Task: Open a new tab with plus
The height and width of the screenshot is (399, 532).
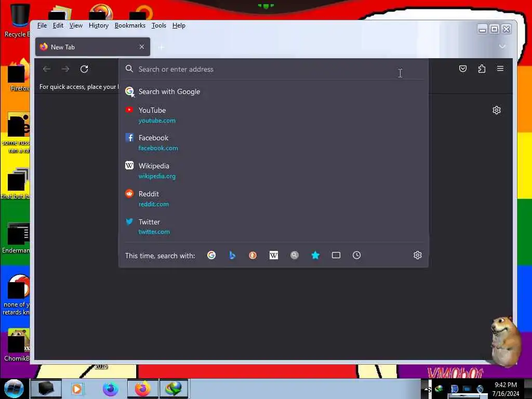Action: (x=161, y=47)
